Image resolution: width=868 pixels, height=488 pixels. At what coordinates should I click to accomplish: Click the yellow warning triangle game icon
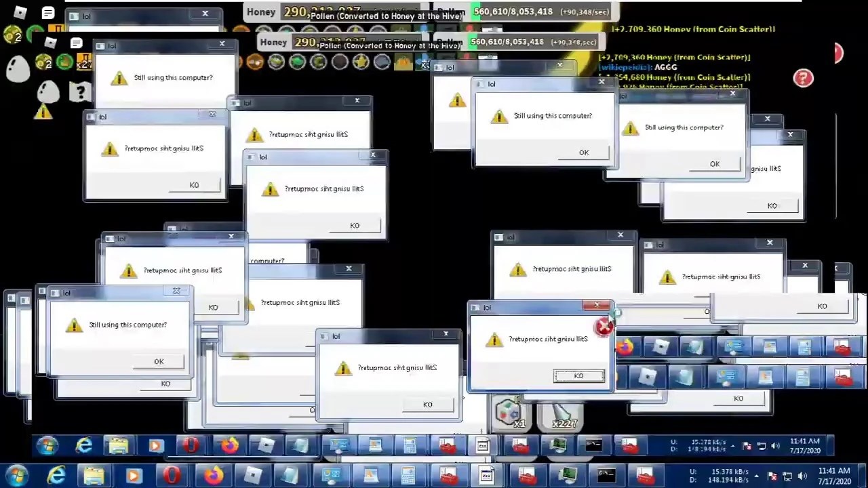[43, 113]
